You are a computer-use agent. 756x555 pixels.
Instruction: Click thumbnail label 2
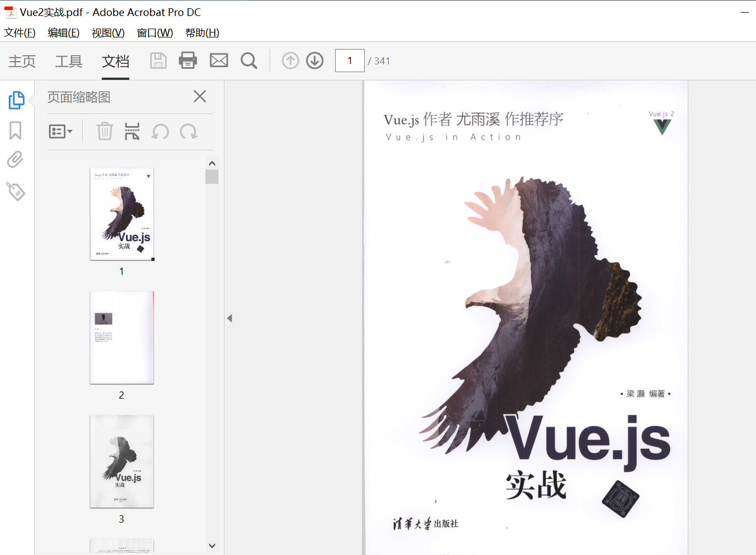point(122,395)
